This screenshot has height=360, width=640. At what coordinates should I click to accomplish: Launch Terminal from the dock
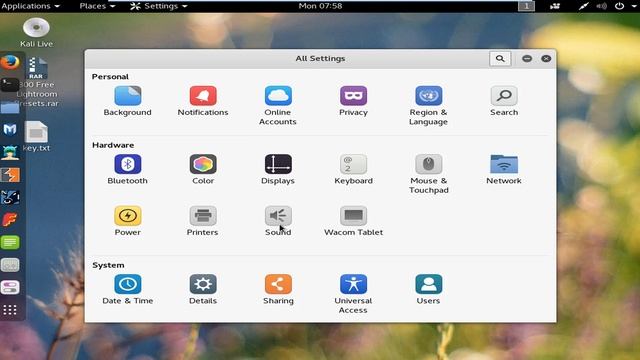(10, 85)
